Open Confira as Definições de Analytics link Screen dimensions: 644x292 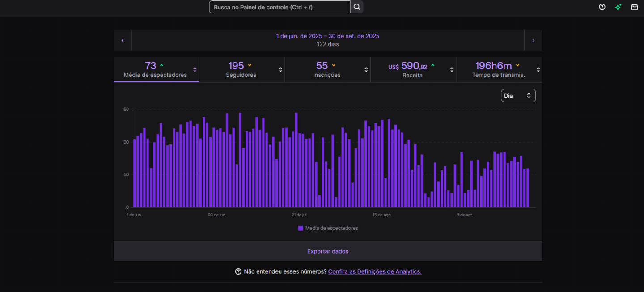(375, 271)
